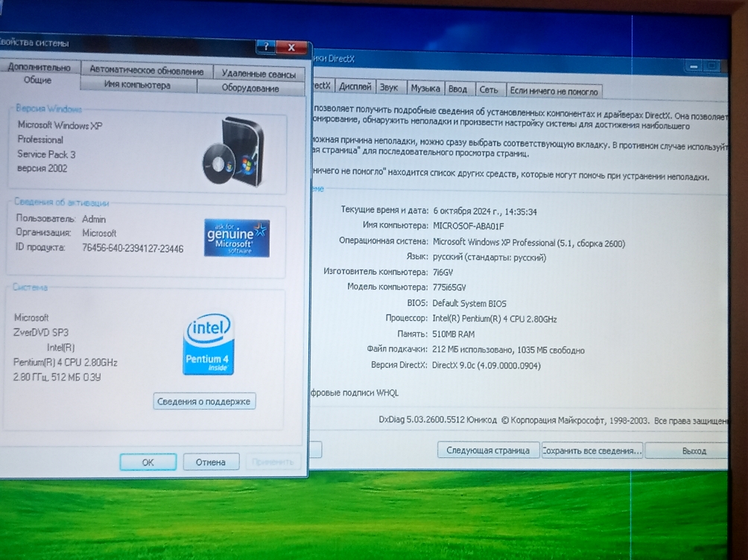Click the product ID 76456-640-2394127-23446
Image resolution: width=748 pixels, height=560 pixels.
click(x=133, y=248)
